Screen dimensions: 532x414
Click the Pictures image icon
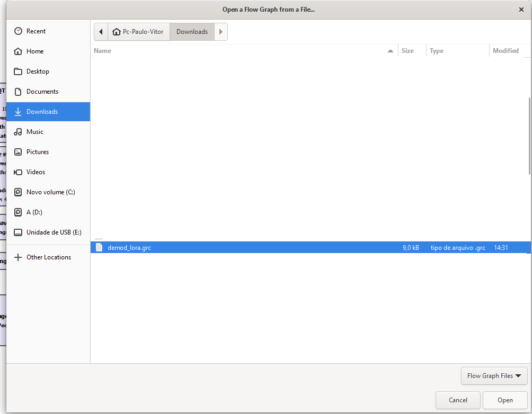pos(18,152)
